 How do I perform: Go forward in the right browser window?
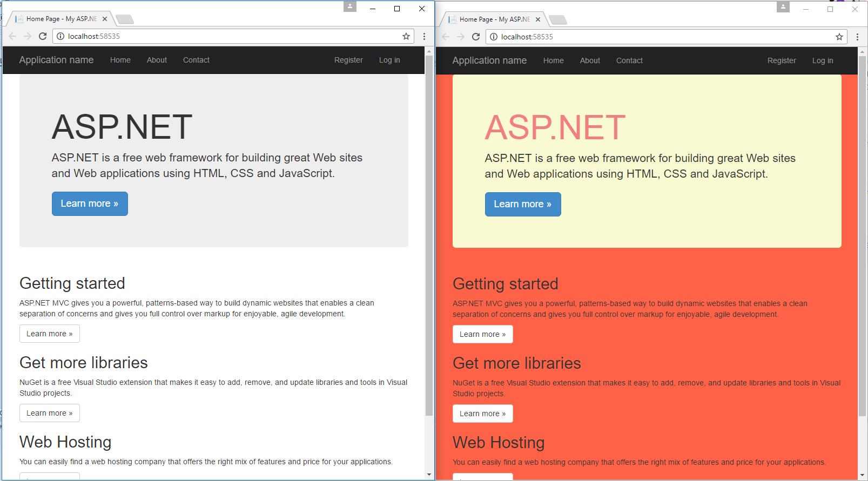pyautogui.click(x=461, y=37)
